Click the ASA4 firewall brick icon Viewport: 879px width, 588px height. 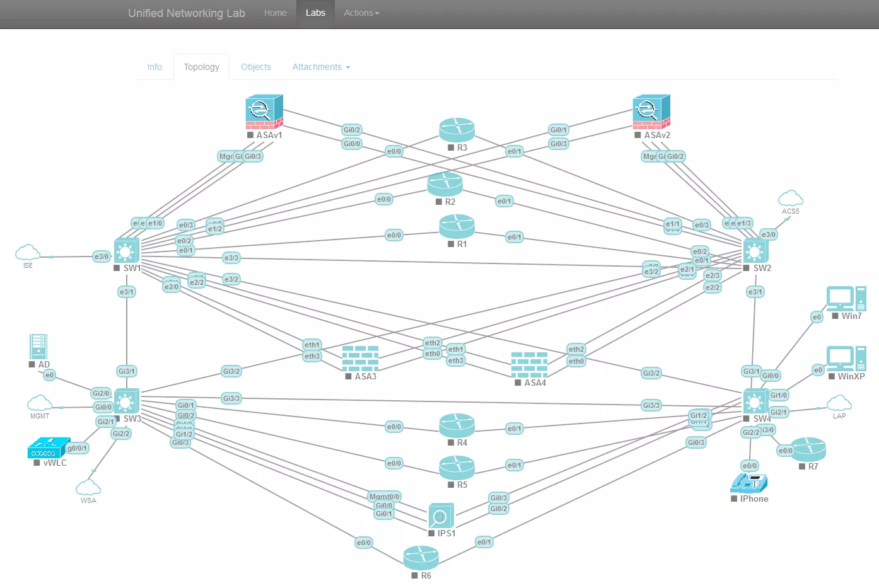pyautogui.click(x=529, y=364)
